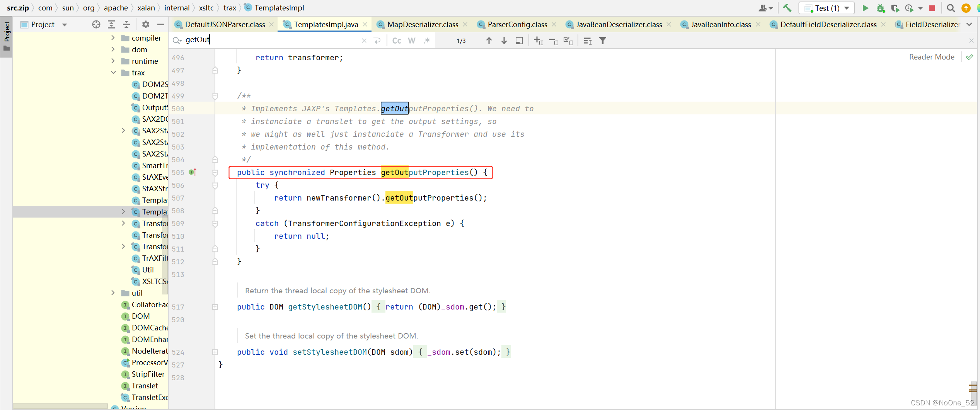
Task: Unfold setStylesheetDOM method at line 524
Action: (215, 352)
